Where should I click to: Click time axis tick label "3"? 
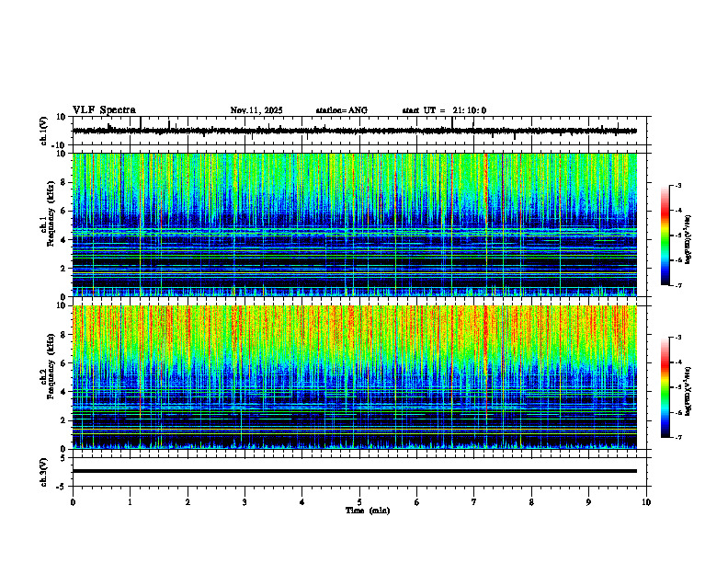pos(245,502)
